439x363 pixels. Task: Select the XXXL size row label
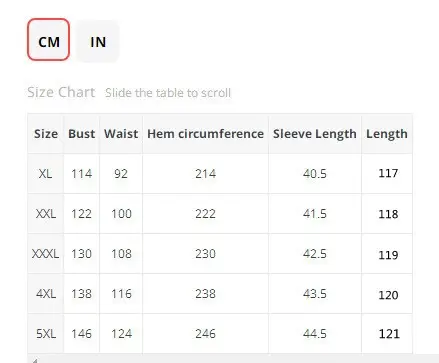(45, 254)
